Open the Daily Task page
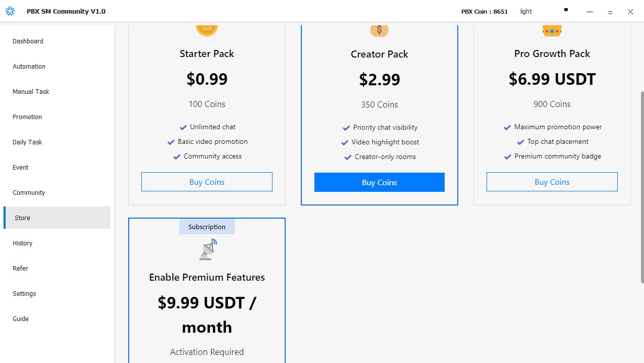The image size is (644, 363). 28,142
